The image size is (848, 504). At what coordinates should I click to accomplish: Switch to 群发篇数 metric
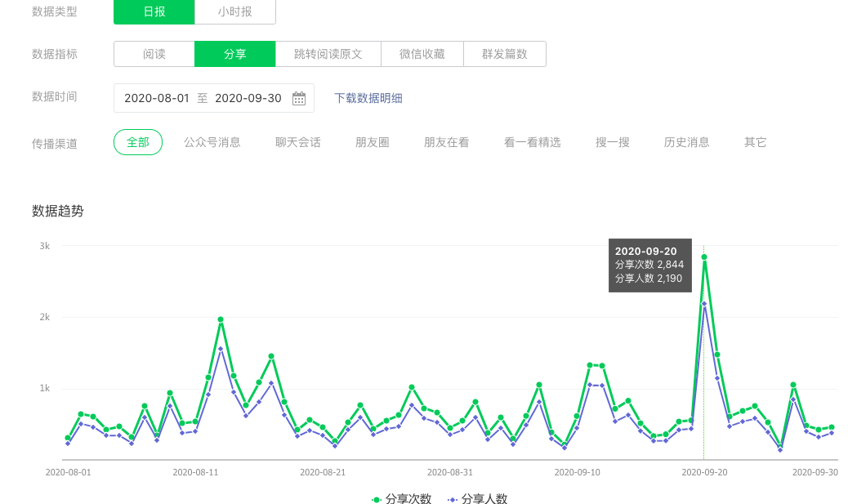pos(505,54)
